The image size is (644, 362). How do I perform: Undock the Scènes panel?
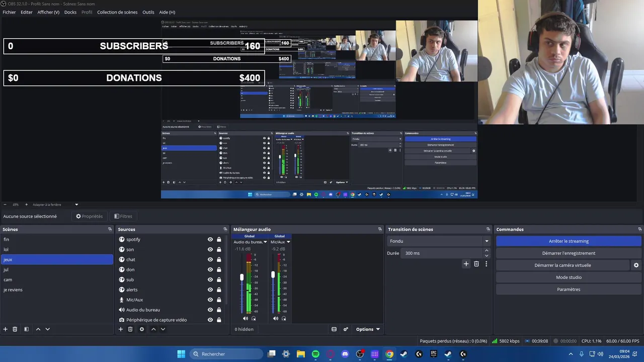110,229
